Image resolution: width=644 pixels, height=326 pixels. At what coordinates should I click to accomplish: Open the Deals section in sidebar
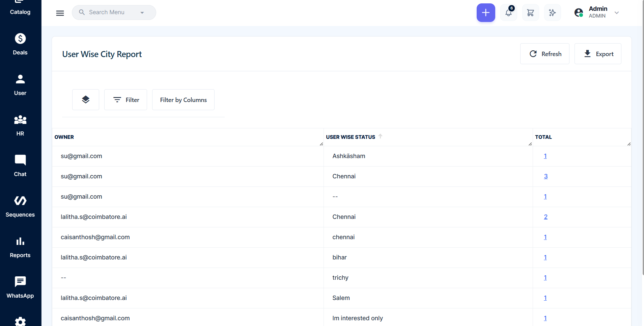pyautogui.click(x=20, y=44)
